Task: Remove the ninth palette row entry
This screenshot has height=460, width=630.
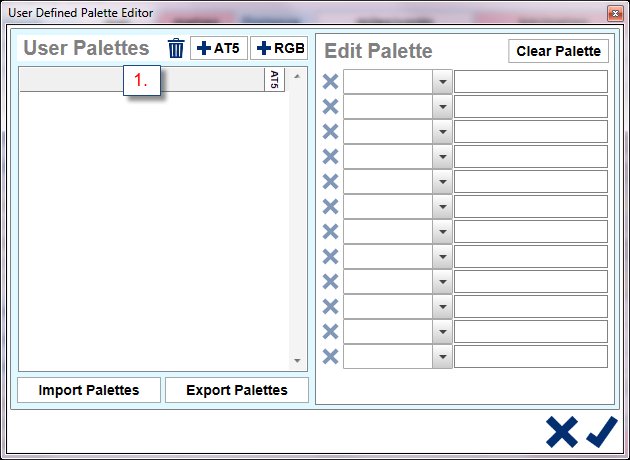Action: point(330,282)
